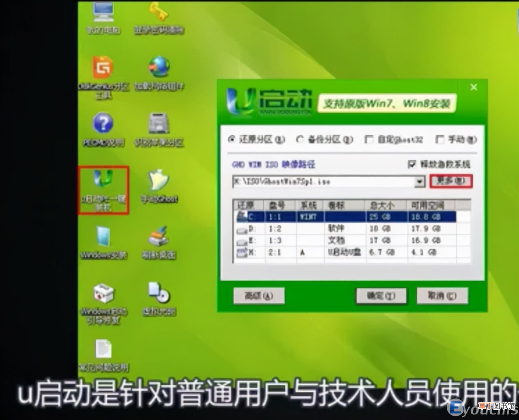Screen dimensions: 519x420
Task: Open the My Computer desktop icon
Action: (103, 17)
